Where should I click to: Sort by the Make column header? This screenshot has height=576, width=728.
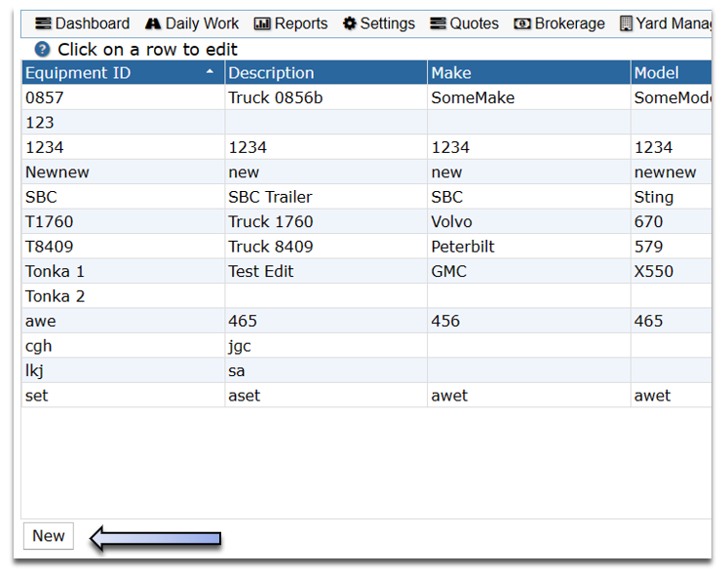pyautogui.click(x=529, y=72)
